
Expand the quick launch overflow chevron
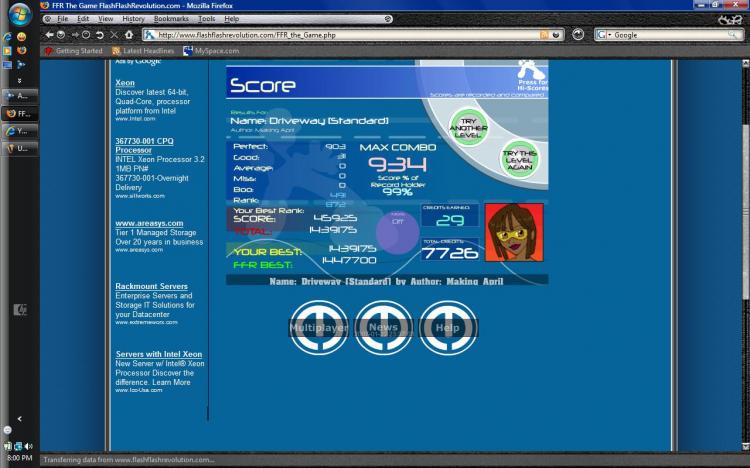(x=20, y=80)
